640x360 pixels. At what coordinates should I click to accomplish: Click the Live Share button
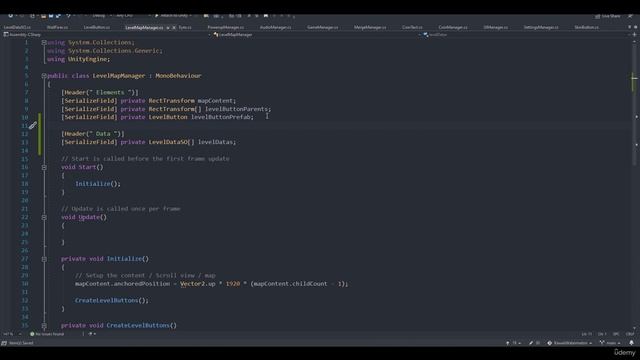pos(608,16)
